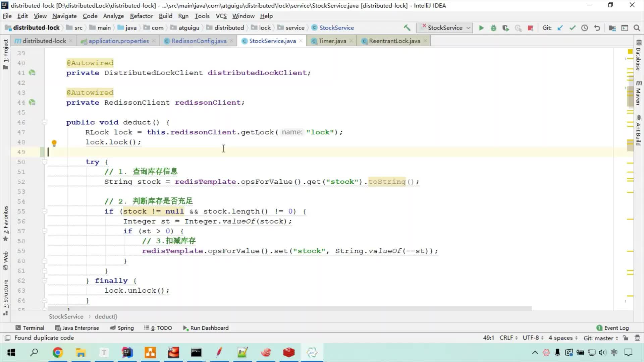Toggle tool window bars via bottom-left icon
The image size is (644, 362).
click(x=7, y=338)
